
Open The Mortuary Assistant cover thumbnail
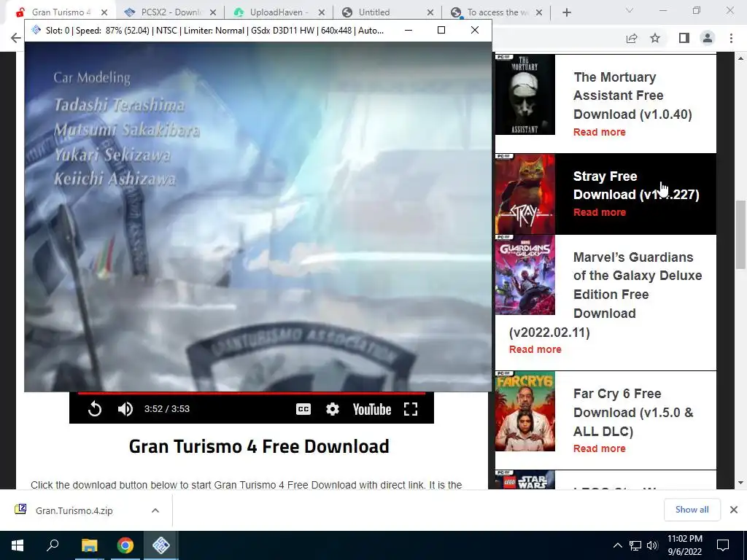point(525,94)
